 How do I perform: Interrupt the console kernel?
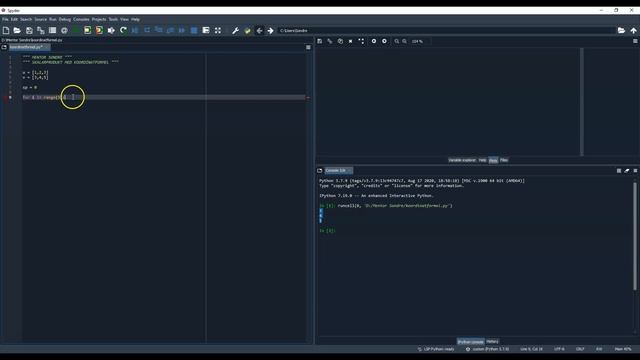click(x=619, y=171)
